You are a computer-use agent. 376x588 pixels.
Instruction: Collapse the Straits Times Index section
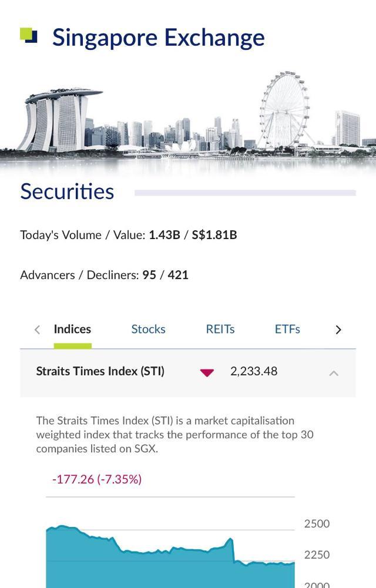point(334,373)
